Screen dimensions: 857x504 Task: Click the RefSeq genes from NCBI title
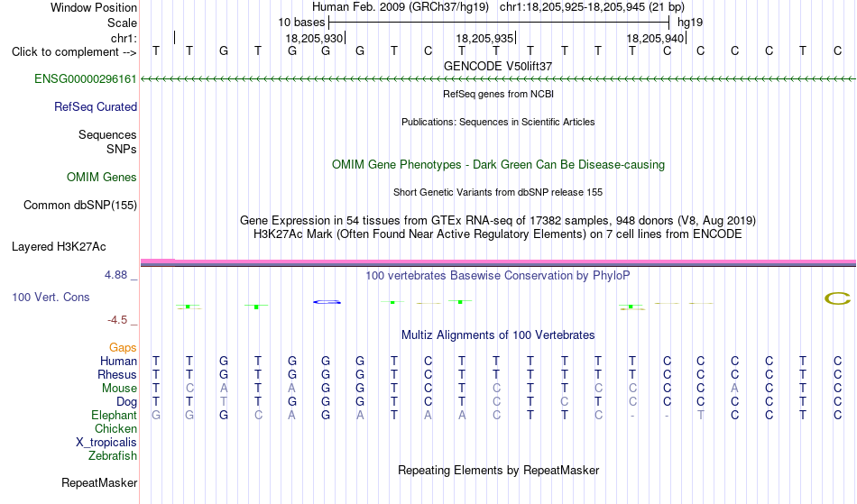tap(499, 95)
